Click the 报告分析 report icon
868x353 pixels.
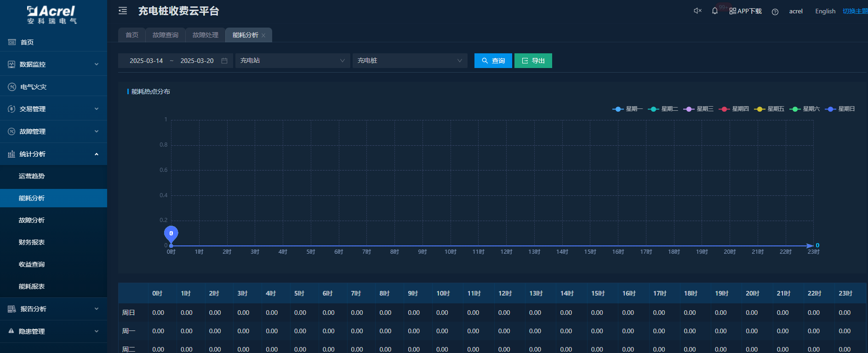[12, 309]
